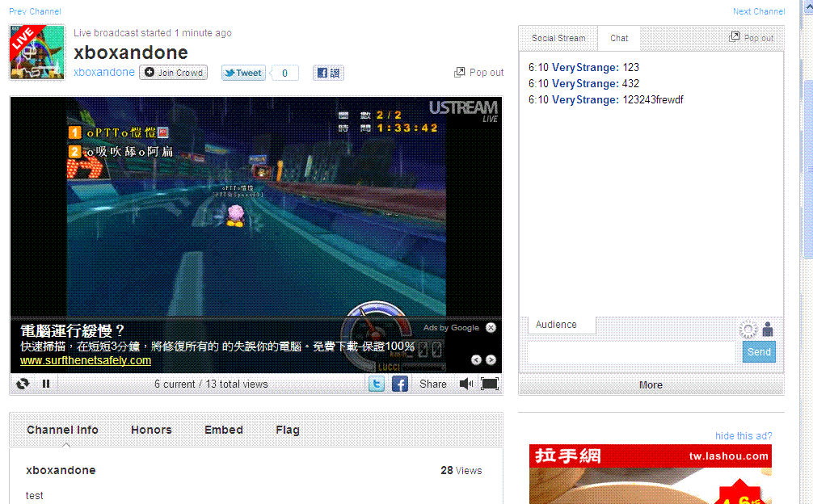Switch to the Social Stream tab
The width and height of the screenshot is (813, 504).
pos(558,38)
